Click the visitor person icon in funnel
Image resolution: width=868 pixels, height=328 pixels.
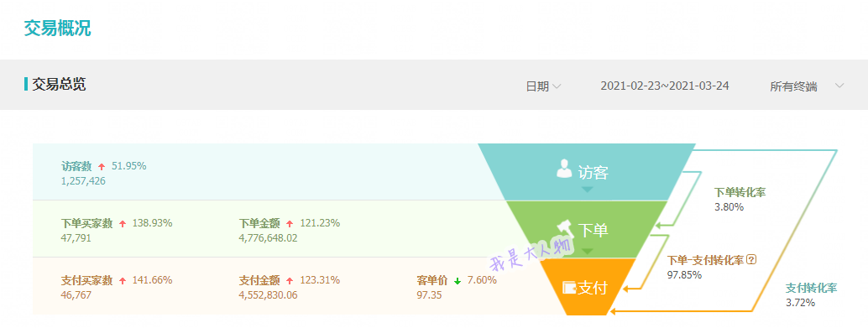(564, 169)
